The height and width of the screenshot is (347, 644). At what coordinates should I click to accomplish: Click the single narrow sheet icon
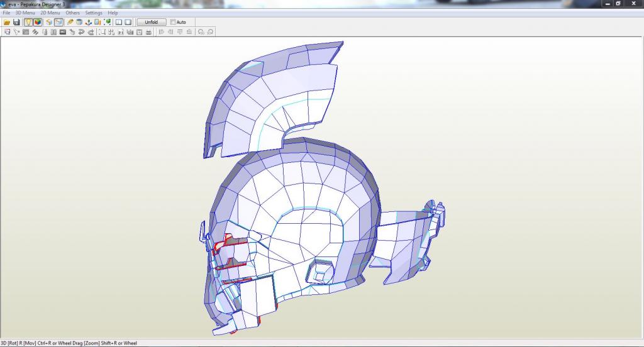[x=45, y=31]
